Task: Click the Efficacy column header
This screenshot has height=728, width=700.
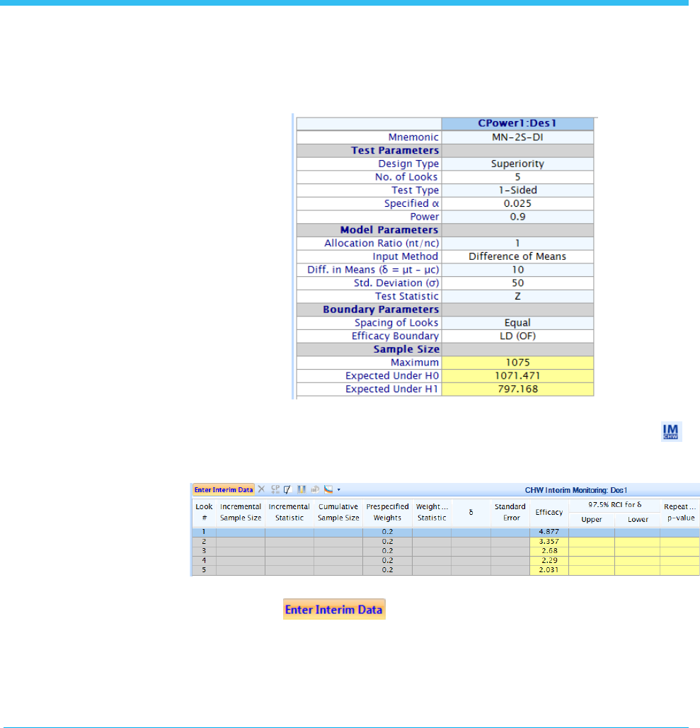Action: coord(549,512)
